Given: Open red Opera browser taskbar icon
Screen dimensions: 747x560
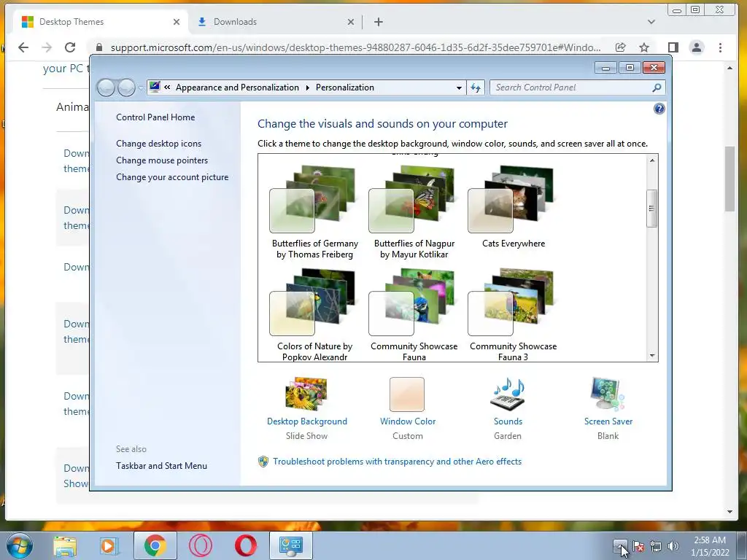Looking at the screenshot, I should coord(245,545).
